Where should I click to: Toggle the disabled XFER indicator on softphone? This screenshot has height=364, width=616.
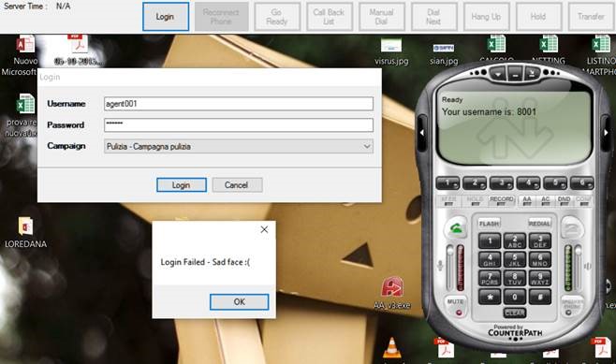[x=448, y=200]
